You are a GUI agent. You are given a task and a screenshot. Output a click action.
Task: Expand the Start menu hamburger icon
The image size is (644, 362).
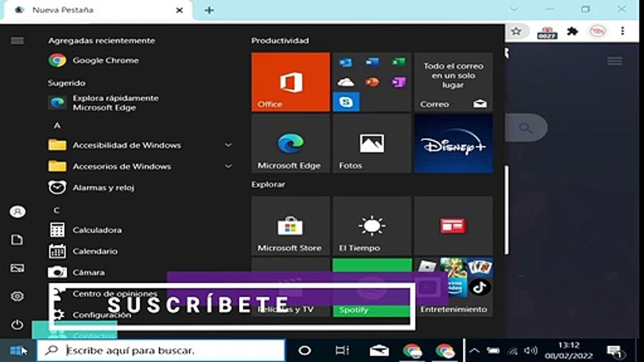click(17, 41)
